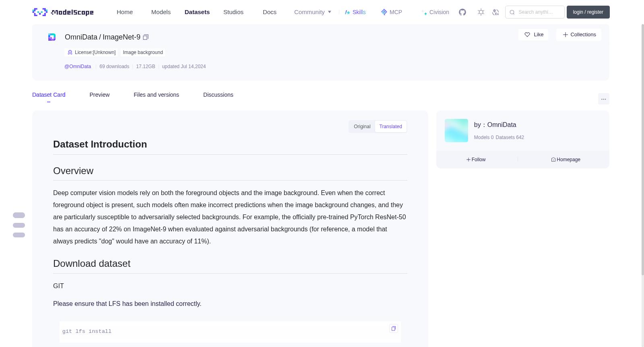Viewport: 644px width, 347px height.
Task: Expand the Community dropdown menu
Action: (313, 12)
